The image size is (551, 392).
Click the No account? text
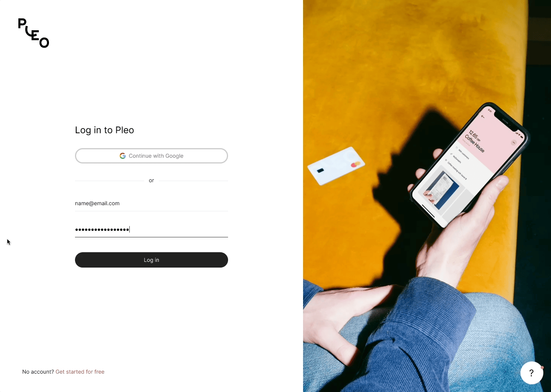[38, 372]
